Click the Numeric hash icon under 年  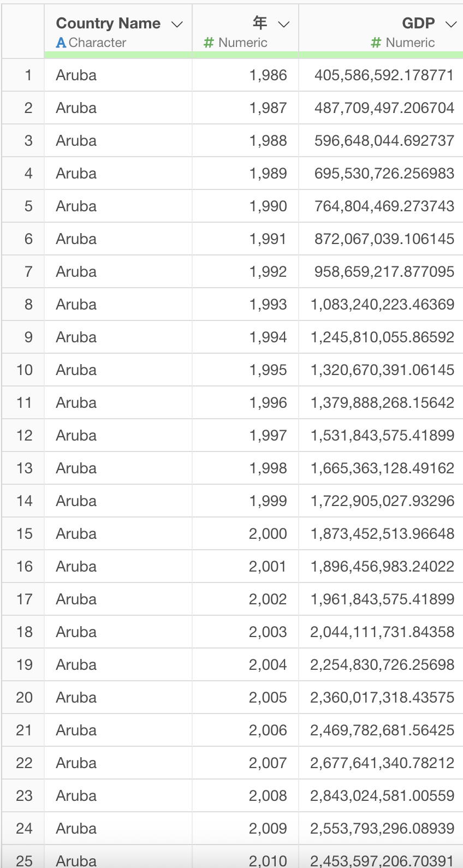(209, 43)
